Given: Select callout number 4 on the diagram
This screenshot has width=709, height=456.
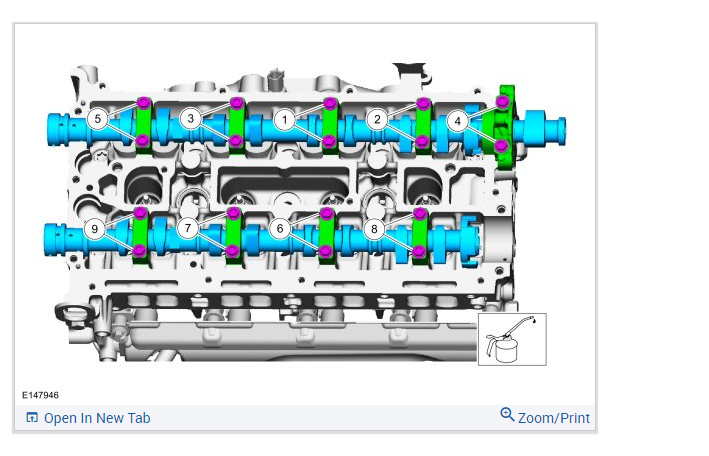Looking at the screenshot, I should coord(458,121).
